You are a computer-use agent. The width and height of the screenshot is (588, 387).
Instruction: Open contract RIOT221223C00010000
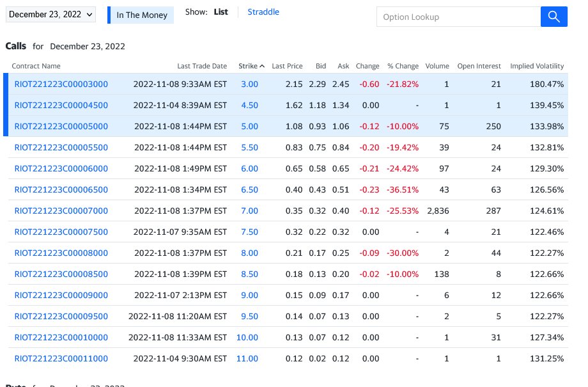tap(61, 338)
